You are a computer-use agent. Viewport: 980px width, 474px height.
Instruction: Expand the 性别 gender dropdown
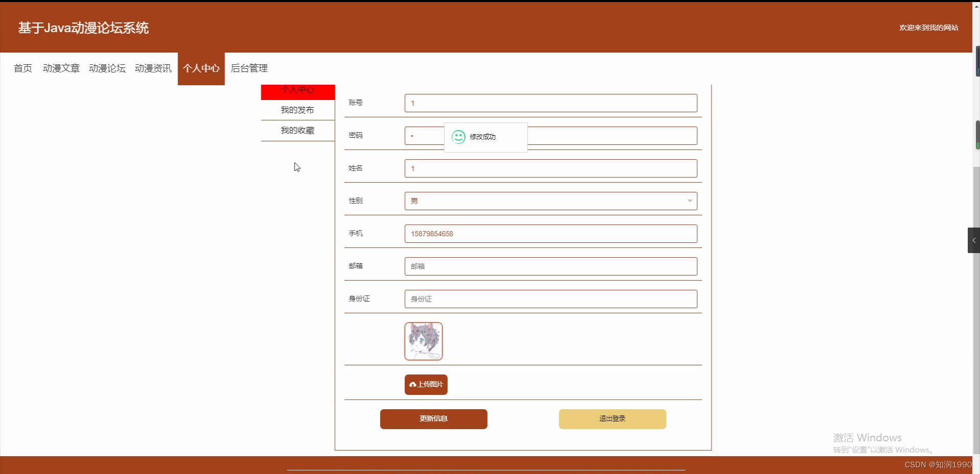coord(551,201)
